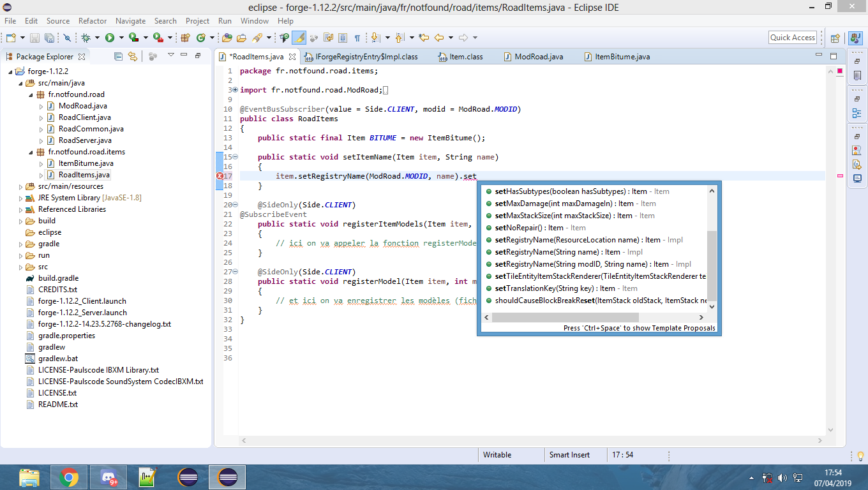
Task: Open build.gradle in Package Explorer
Action: pos(58,278)
